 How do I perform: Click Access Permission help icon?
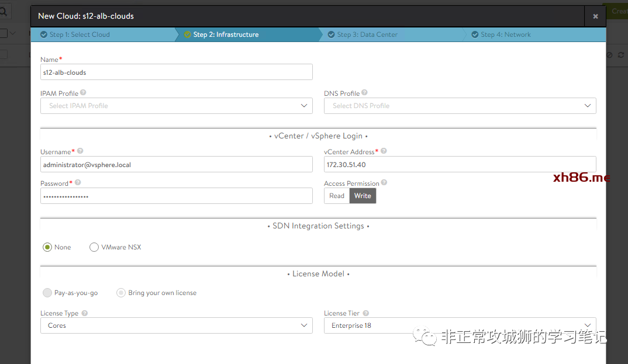click(384, 182)
